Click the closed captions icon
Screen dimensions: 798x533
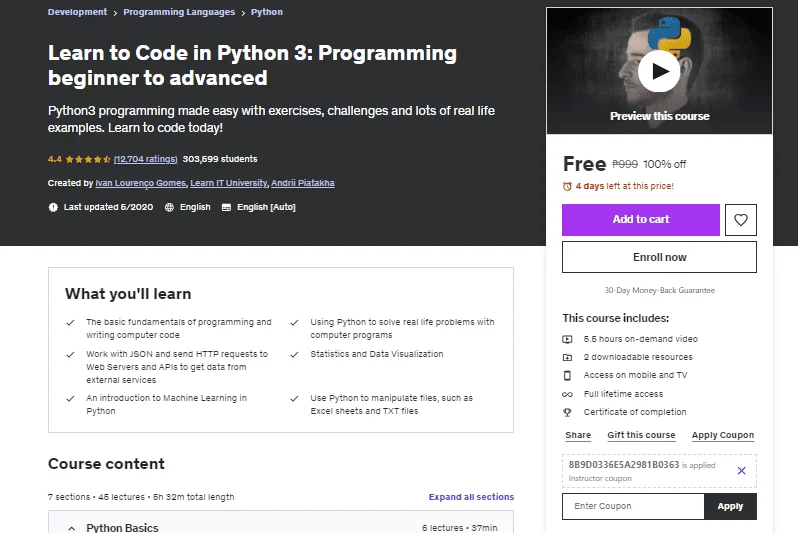226,207
